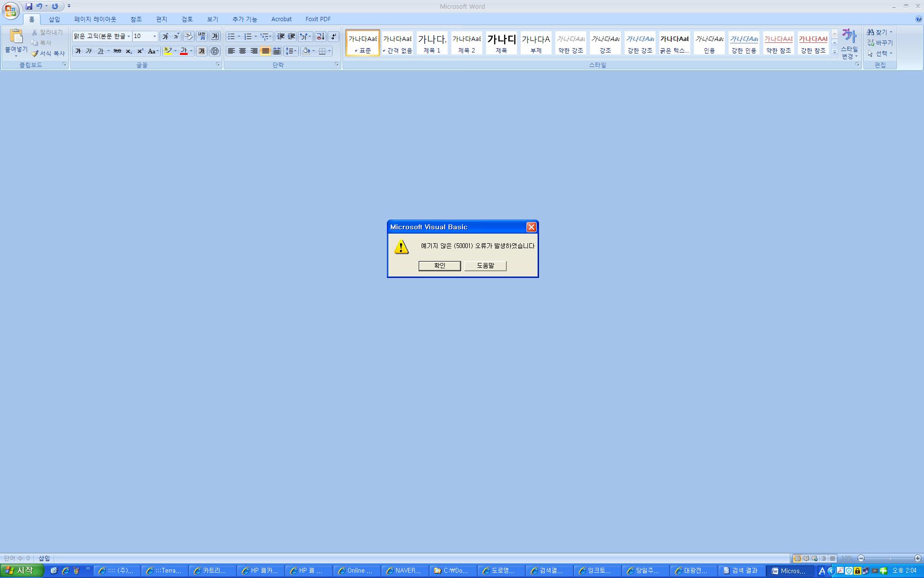The image size is (924, 578).
Task: Toggle Bold (bold 가) formatting
Action: click(78, 51)
